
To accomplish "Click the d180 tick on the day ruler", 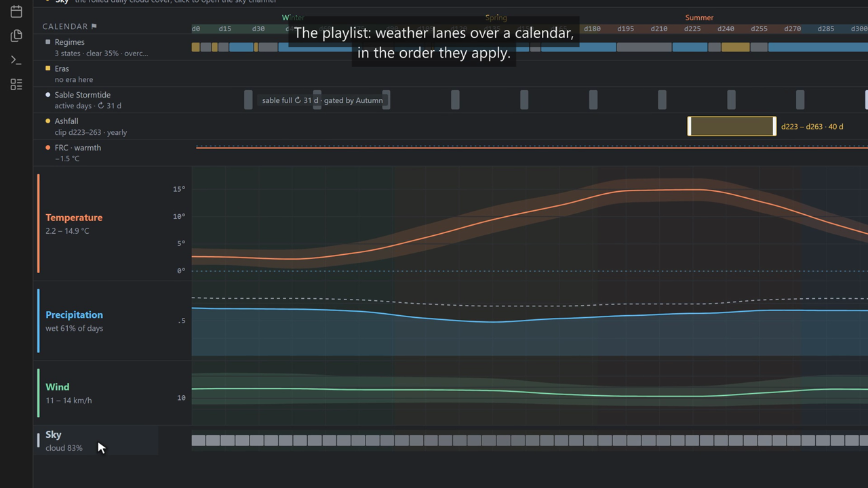I will pos(592,29).
